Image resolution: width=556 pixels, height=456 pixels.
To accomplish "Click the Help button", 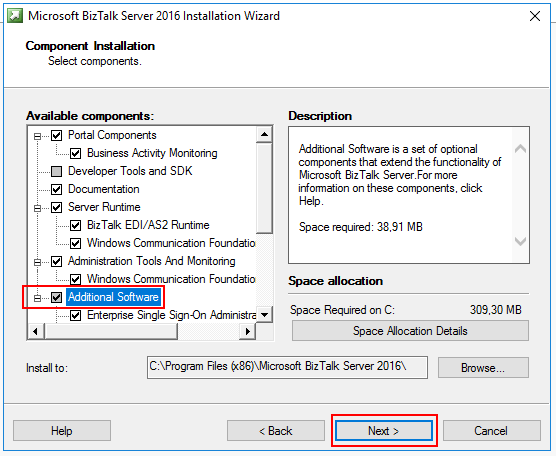I will 62,431.
